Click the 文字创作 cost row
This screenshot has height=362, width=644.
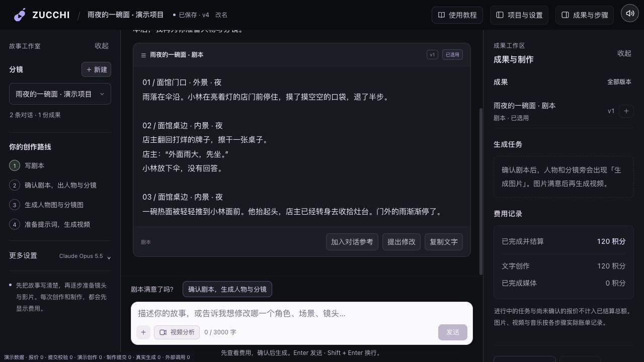[563, 266]
